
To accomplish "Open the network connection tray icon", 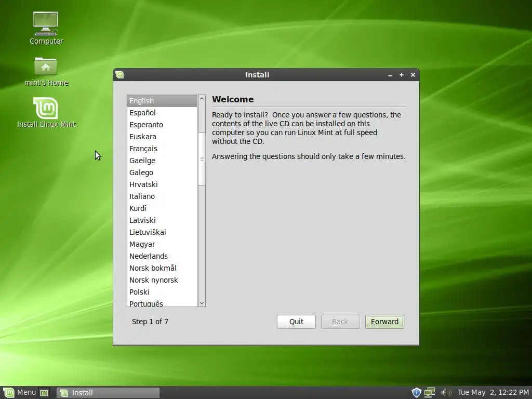I will (430, 393).
